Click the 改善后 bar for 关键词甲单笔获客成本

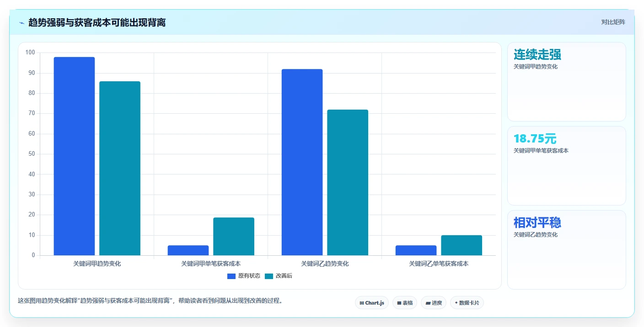pyautogui.click(x=234, y=236)
